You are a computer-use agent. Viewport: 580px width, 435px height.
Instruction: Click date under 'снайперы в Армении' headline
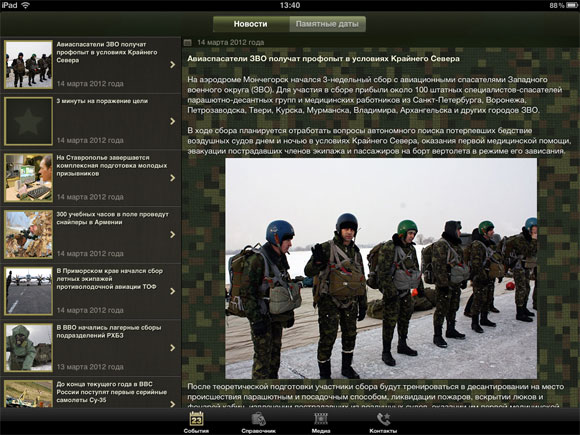click(90, 254)
